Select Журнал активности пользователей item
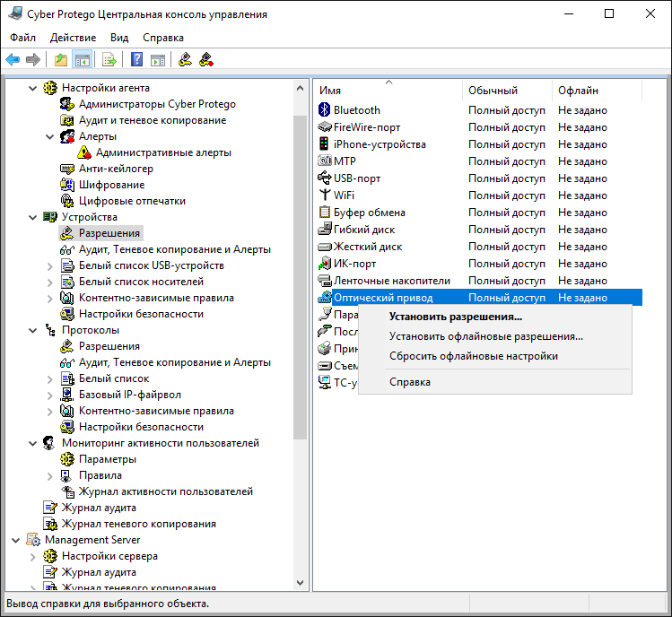This screenshot has height=617, width=672. point(166,491)
